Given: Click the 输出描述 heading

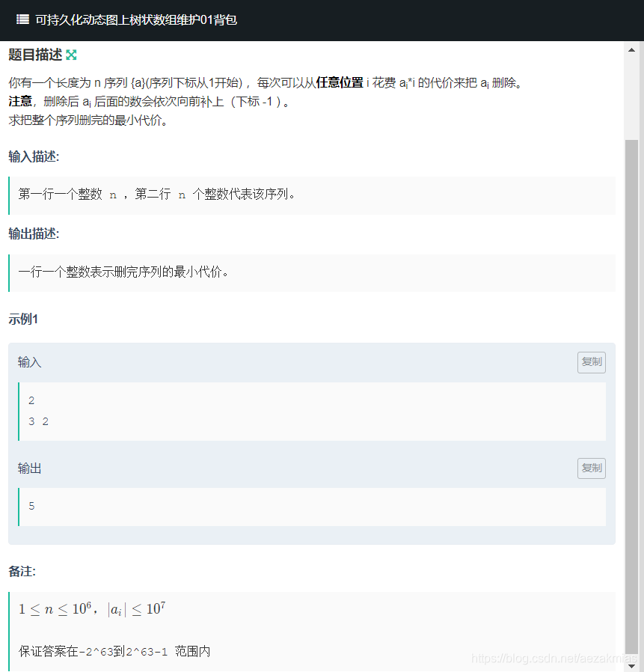Looking at the screenshot, I should 31,233.
